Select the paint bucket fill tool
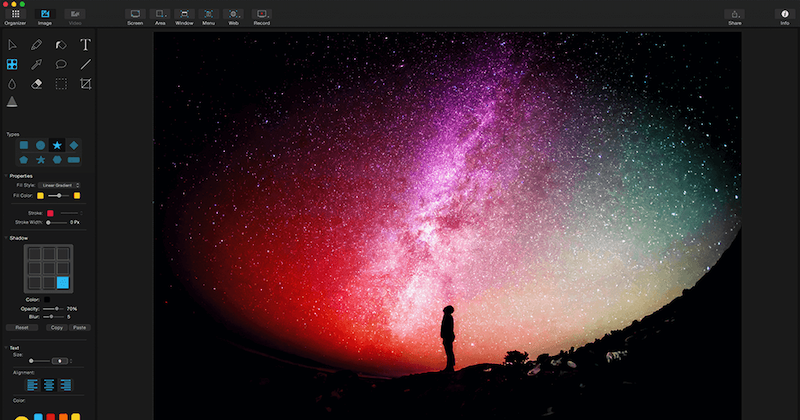Image resolution: width=800 pixels, height=420 pixels. click(x=61, y=45)
